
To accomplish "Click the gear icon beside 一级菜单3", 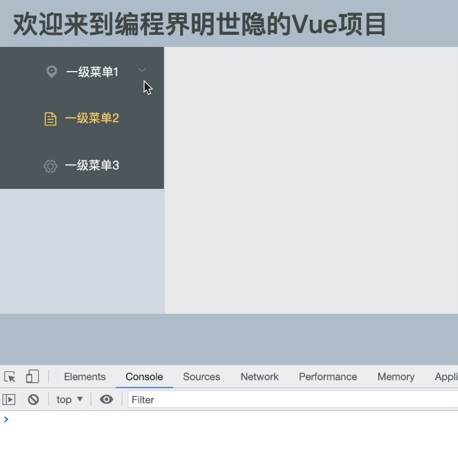I will [50, 166].
